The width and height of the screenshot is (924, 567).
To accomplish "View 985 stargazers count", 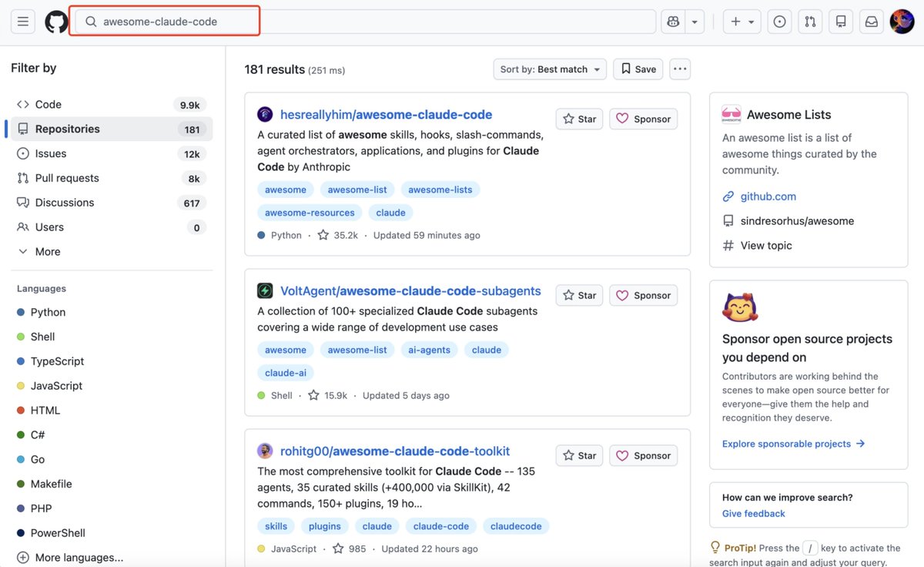I will (350, 549).
